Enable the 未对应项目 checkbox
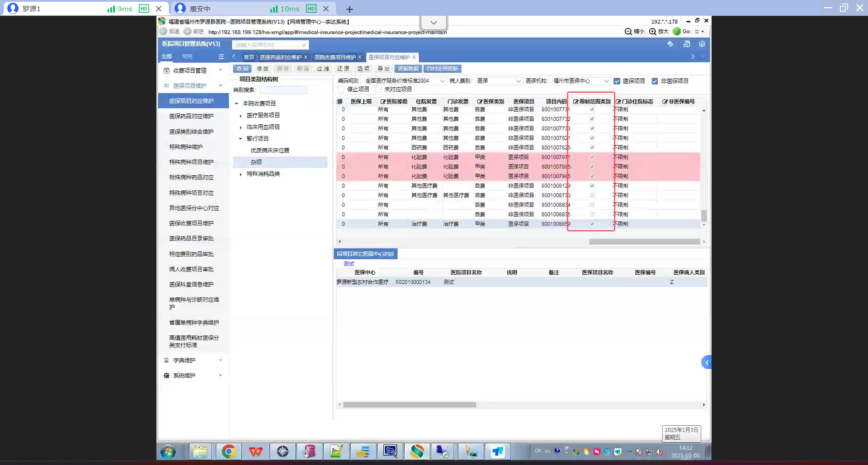Image resolution: width=868 pixels, height=465 pixels. click(378, 89)
